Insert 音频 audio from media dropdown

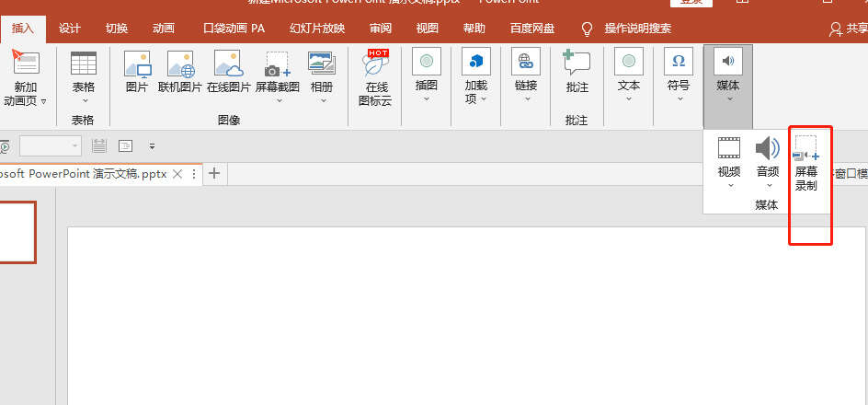[x=768, y=148]
